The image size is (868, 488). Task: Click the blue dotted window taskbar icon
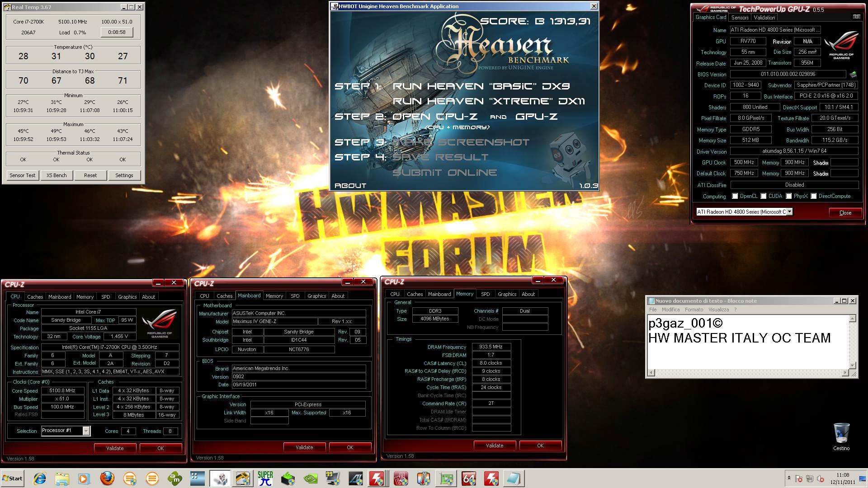click(x=198, y=479)
